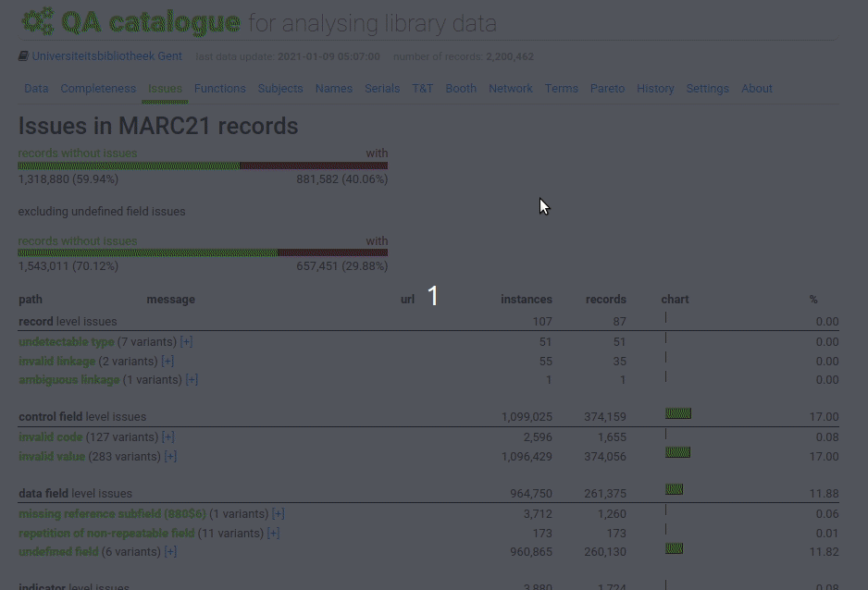Image resolution: width=868 pixels, height=590 pixels.
Task: Click the '1,543,011 (70.12%)' count
Action: 68,266
